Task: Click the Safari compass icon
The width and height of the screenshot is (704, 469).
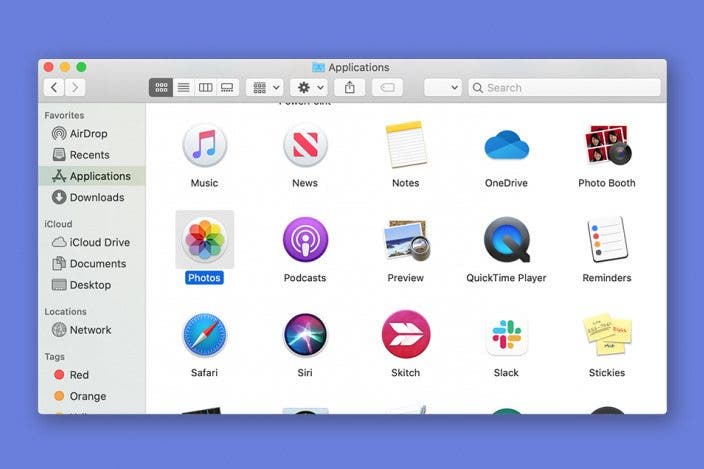Action: click(x=204, y=334)
